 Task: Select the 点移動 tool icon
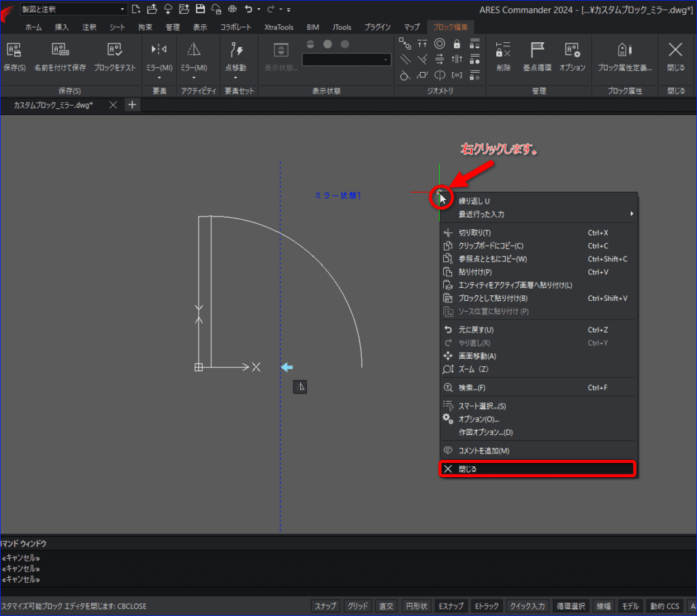click(236, 50)
